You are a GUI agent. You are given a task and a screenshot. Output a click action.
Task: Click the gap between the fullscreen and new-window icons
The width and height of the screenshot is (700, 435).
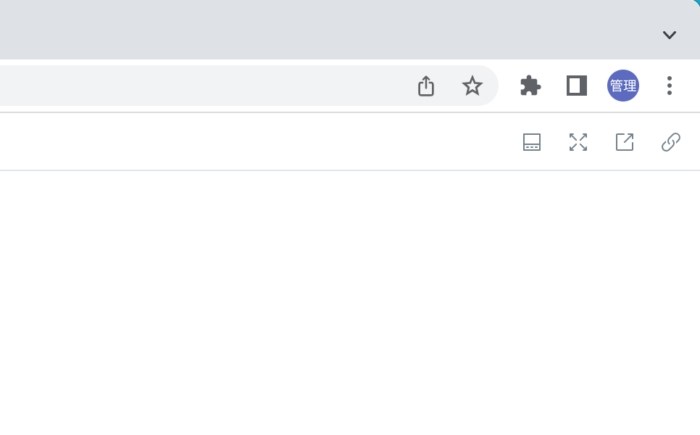click(x=601, y=142)
